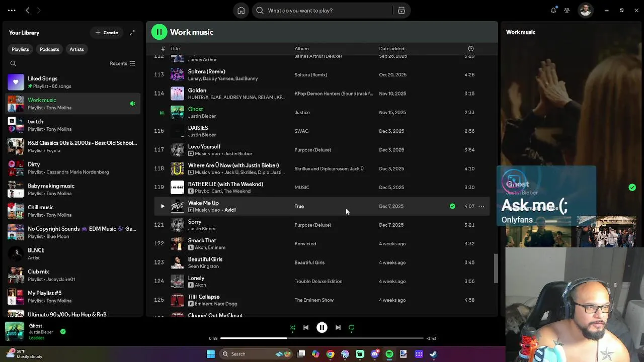
Task: Open Club mix playlist
Action: (73, 275)
